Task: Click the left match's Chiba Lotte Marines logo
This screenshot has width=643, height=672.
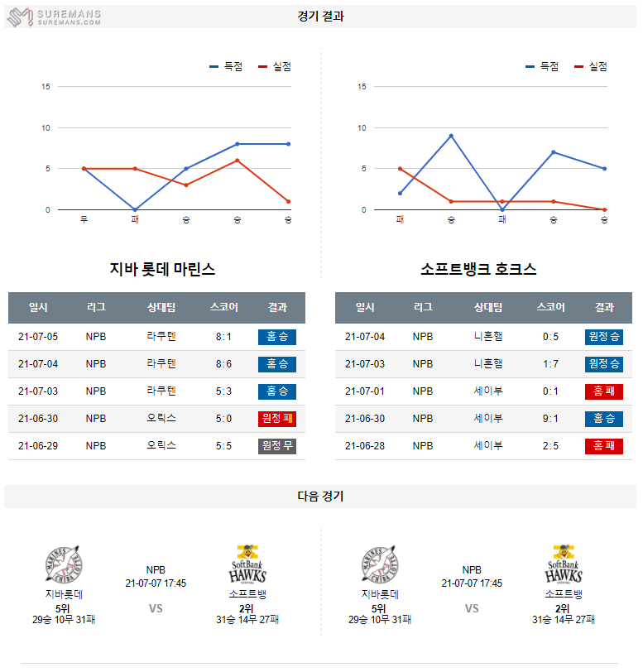Action: click(64, 566)
